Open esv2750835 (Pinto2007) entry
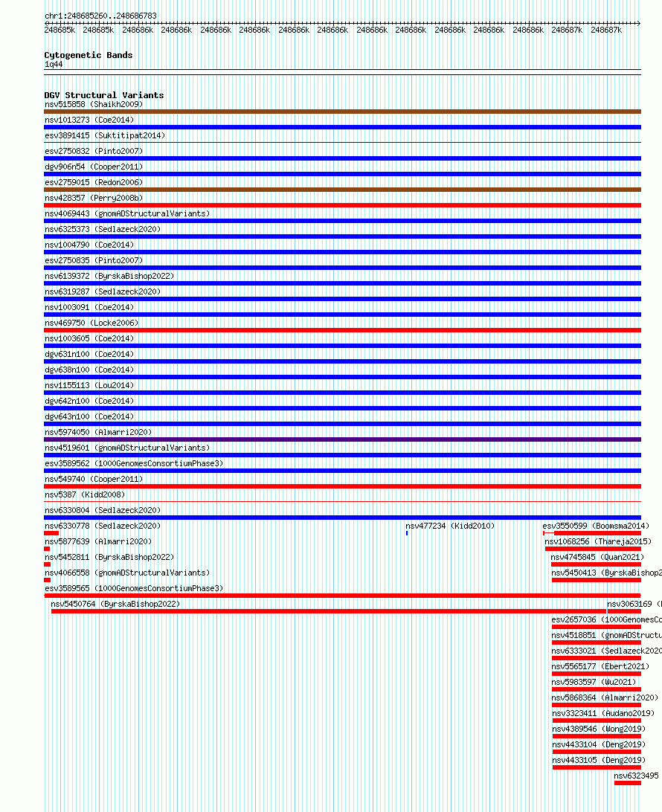Screen dimensions: 662x812 (x=94, y=260)
